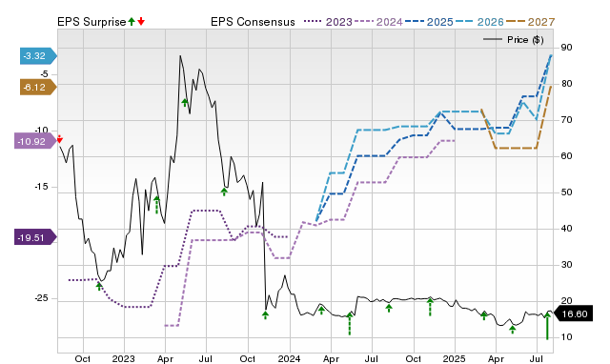Toggle the 2026 EPS consensus legend entry

pyautogui.click(x=479, y=22)
